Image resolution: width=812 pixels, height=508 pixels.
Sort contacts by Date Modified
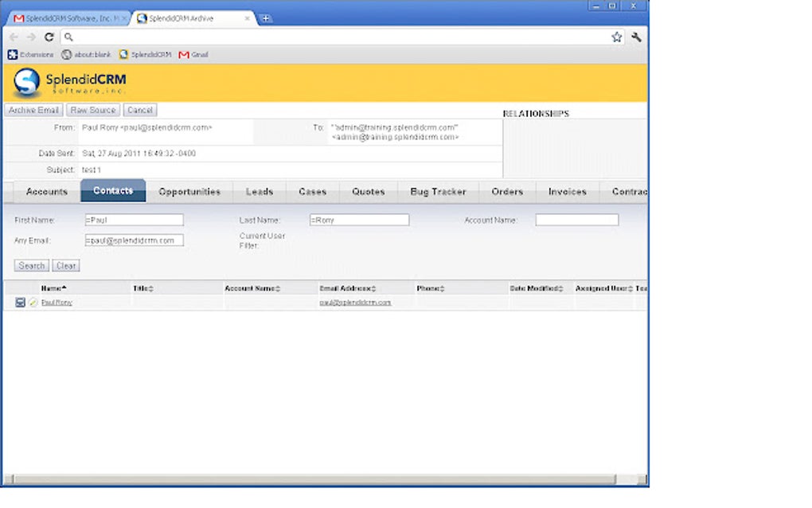coord(537,288)
